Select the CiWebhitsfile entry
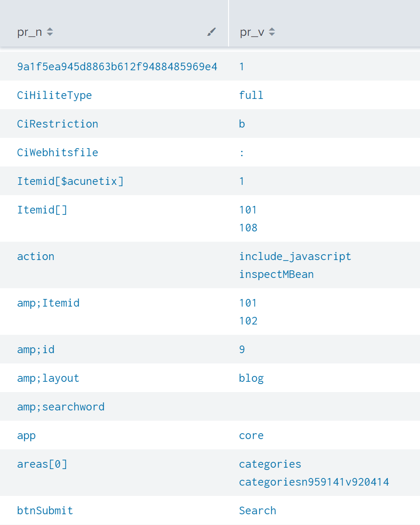420x525 pixels. pyautogui.click(x=58, y=153)
